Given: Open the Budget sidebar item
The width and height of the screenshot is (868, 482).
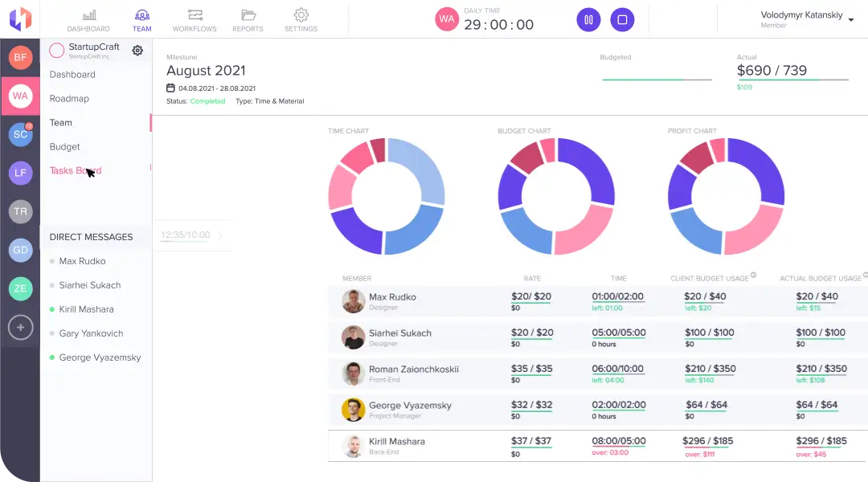Looking at the screenshot, I should (x=65, y=147).
